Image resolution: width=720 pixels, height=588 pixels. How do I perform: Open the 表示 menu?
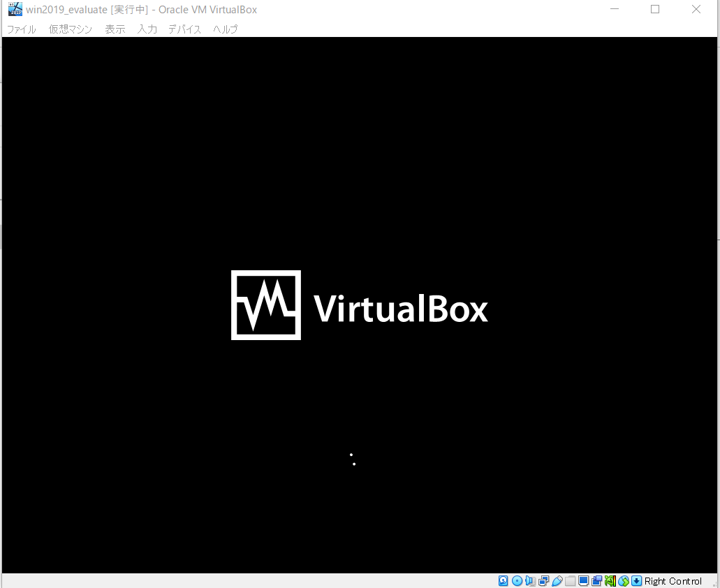tap(115, 29)
